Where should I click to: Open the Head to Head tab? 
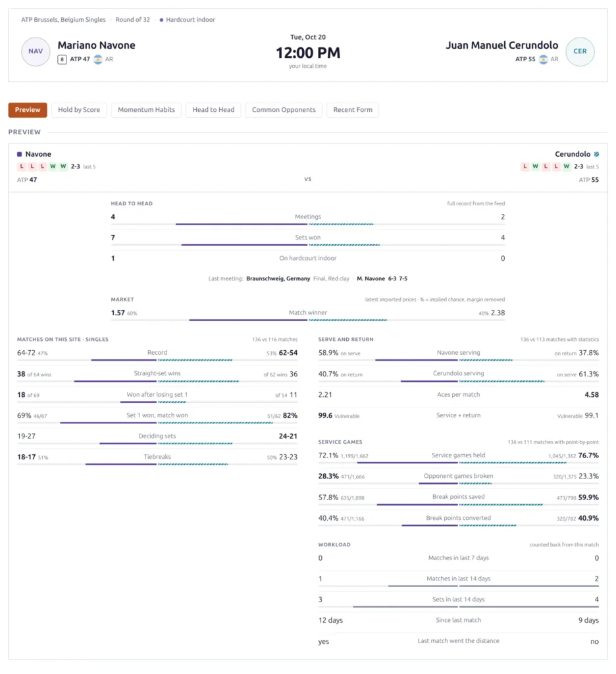(213, 110)
